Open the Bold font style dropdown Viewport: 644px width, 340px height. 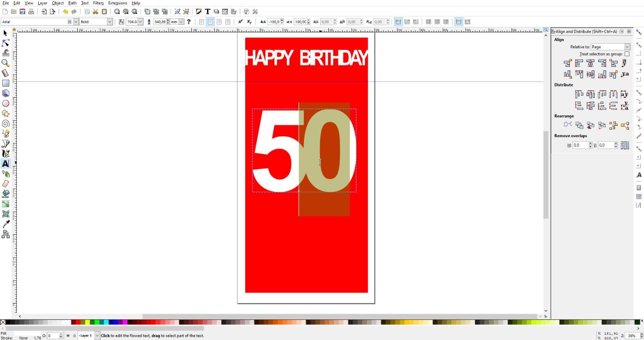click(109, 22)
